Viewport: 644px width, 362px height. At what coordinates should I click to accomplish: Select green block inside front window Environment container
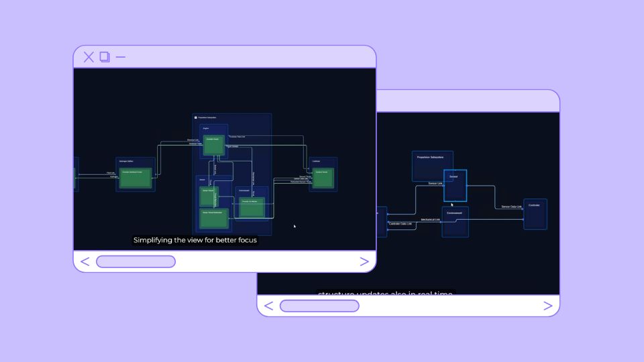point(252,207)
